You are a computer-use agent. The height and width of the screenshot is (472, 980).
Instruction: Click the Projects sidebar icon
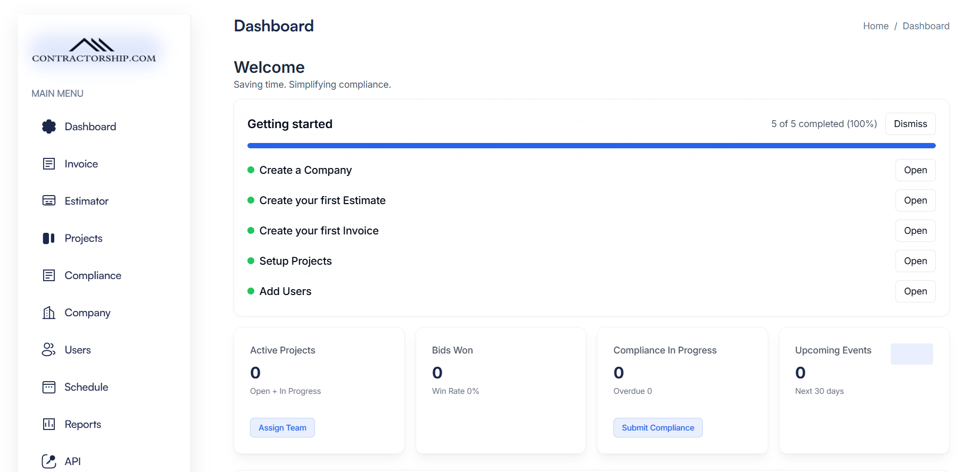pyautogui.click(x=49, y=238)
